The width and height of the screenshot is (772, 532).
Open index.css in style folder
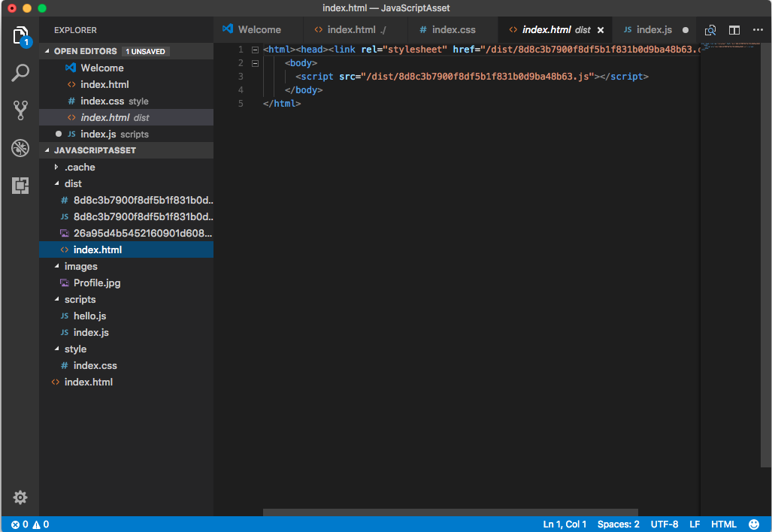point(126,366)
